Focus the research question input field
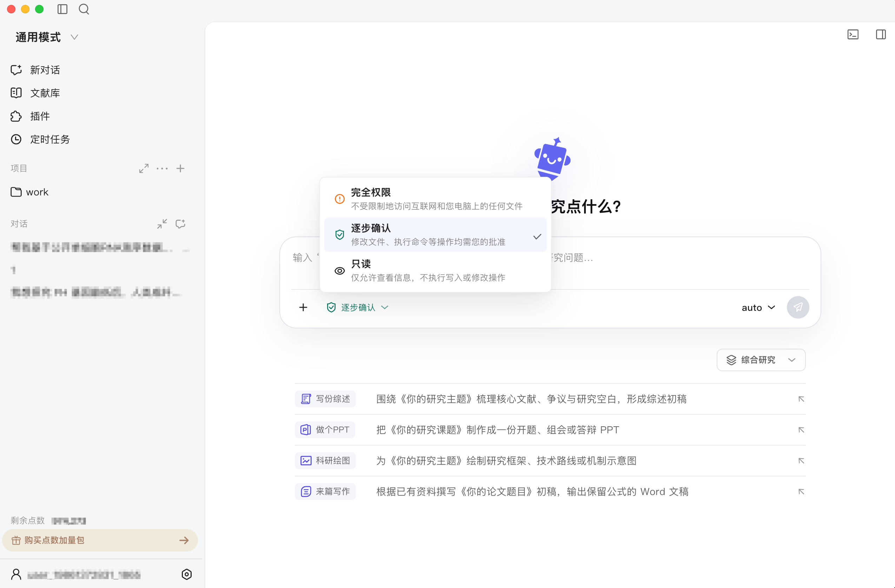Viewport: 895px width, 588px height. click(550, 263)
